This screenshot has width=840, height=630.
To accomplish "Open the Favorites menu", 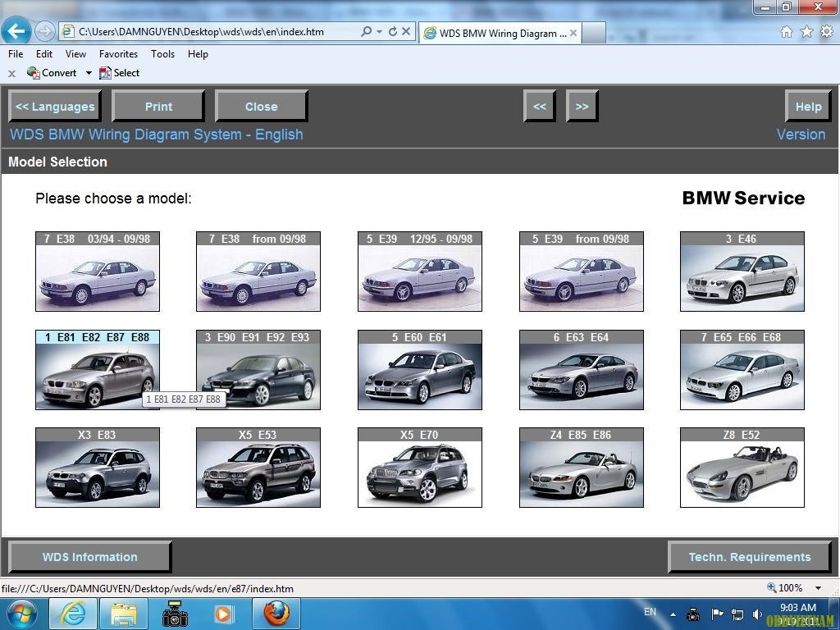I will pyautogui.click(x=118, y=54).
